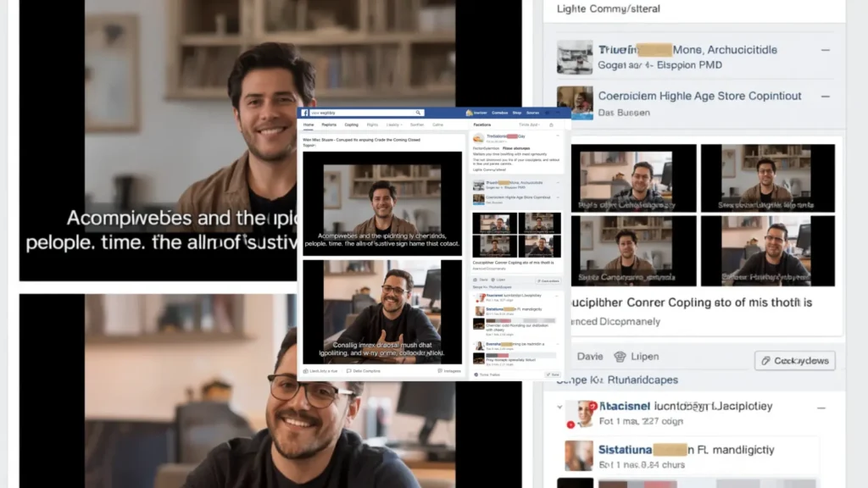Collapse the Racisnel comment with the chevron
Screen dimensions: 868x488
[x=559, y=408]
